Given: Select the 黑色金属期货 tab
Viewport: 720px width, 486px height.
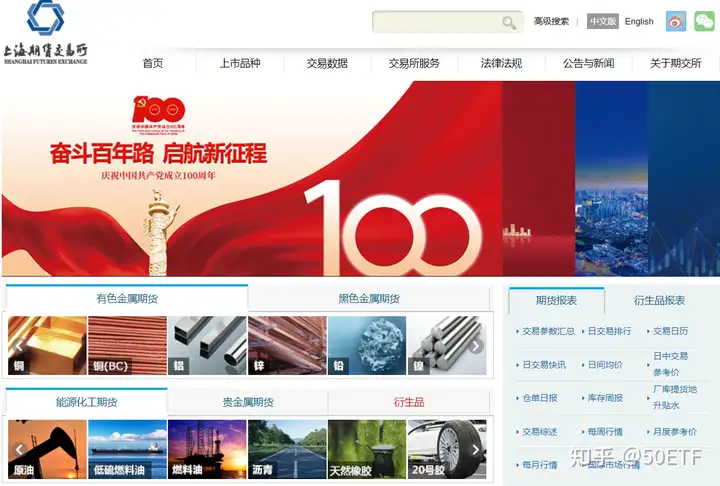Looking at the screenshot, I should tap(369, 298).
